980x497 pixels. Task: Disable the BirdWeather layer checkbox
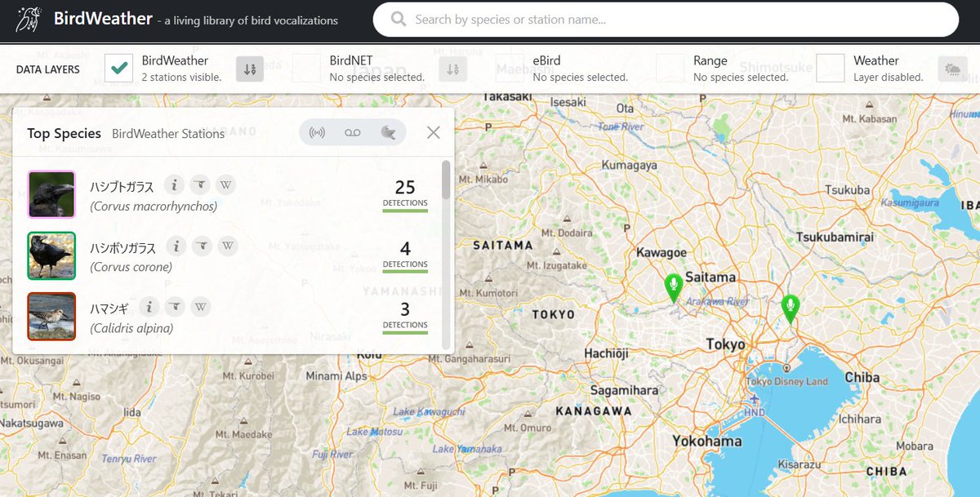[118, 69]
